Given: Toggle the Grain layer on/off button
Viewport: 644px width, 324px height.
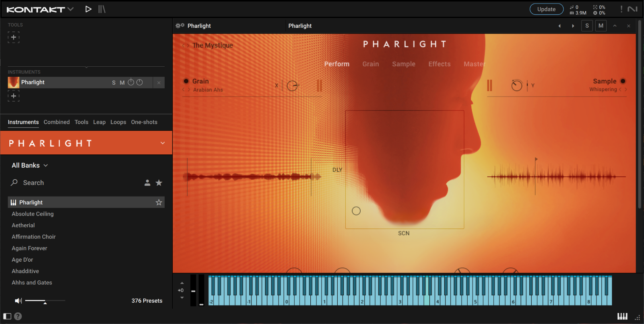Looking at the screenshot, I should click(x=186, y=81).
